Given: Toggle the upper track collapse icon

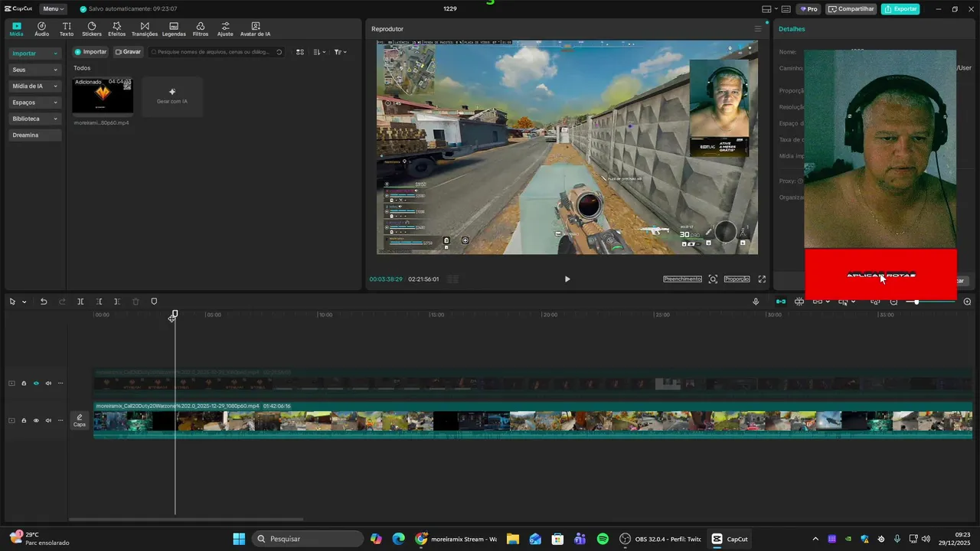Looking at the screenshot, I should pyautogui.click(x=11, y=383).
